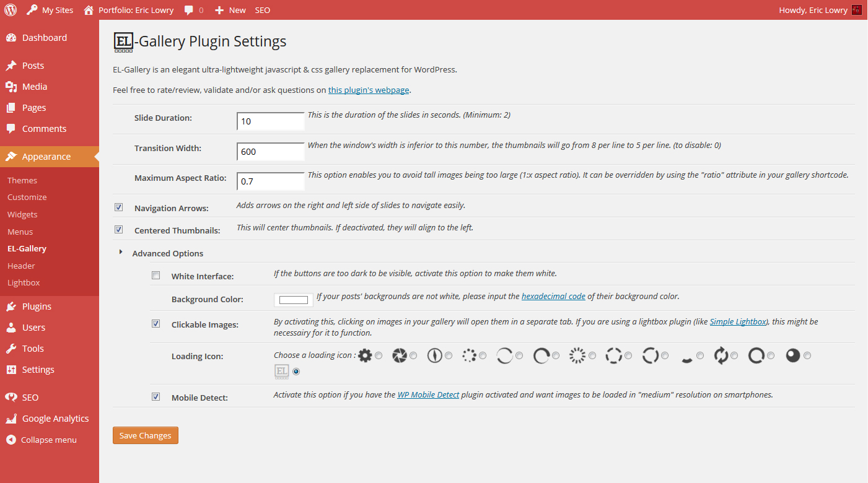The height and width of the screenshot is (483, 868).
Task: Open the Appearance menu in sidebar
Action: pos(50,157)
